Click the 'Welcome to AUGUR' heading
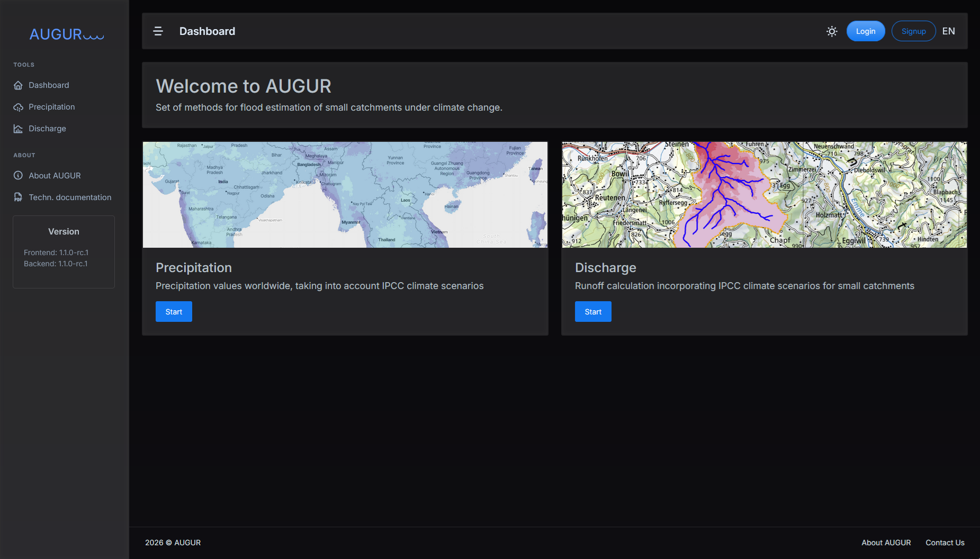The image size is (980, 559). click(x=244, y=86)
